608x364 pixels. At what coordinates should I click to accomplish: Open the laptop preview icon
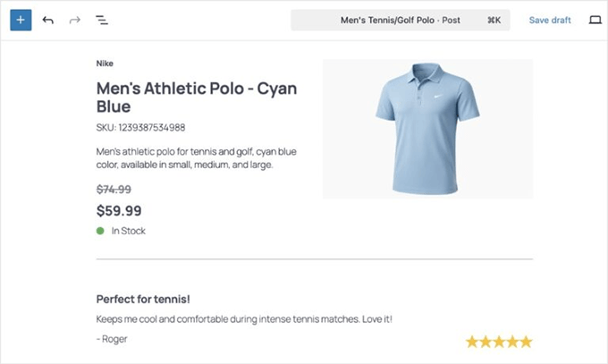tap(595, 20)
